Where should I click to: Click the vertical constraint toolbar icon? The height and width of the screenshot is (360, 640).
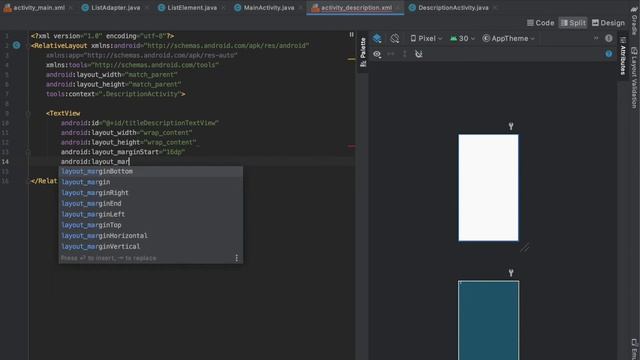click(404, 54)
